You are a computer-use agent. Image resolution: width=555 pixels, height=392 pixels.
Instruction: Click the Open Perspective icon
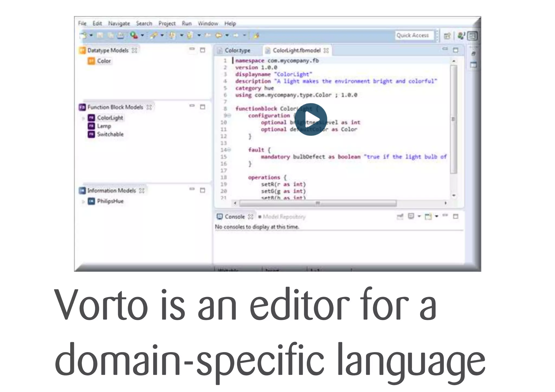[x=447, y=36]
